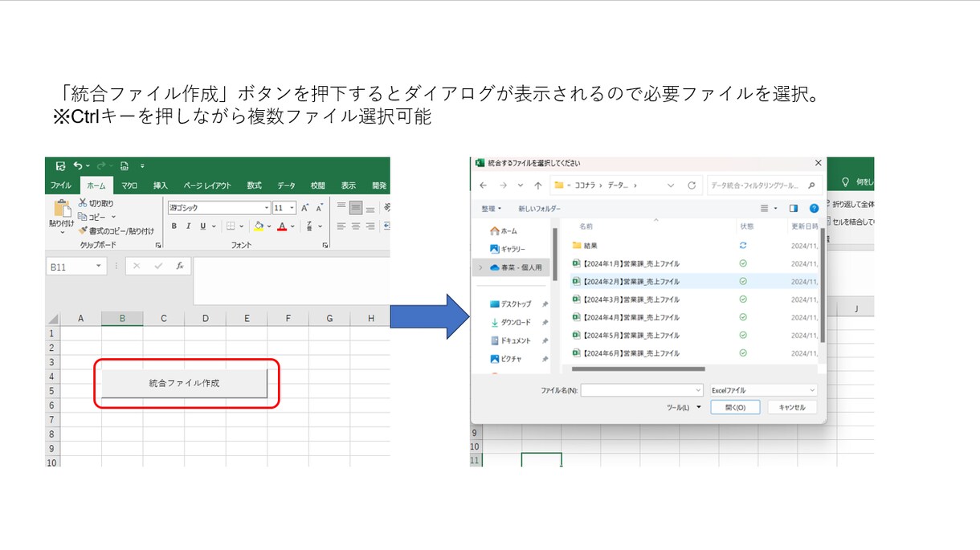This screenshot has height=550, width=980.
Task: Open the 游ゴシック font name dropdown
Action: [x=266, y=208]
